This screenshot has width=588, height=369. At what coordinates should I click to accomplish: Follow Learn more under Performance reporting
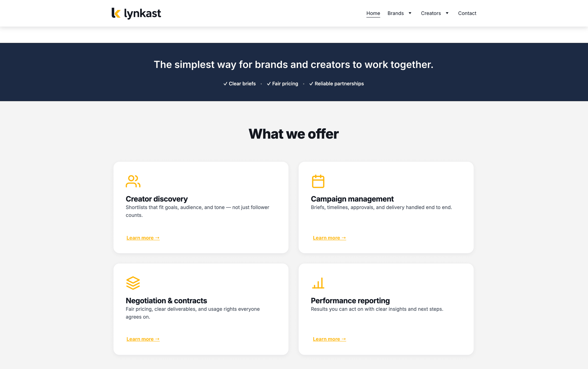click(329, 339)
